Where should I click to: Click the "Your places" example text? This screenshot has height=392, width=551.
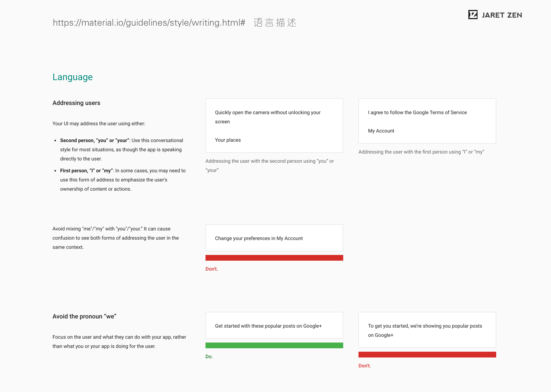pyautogui.click(x=228, y=140)
